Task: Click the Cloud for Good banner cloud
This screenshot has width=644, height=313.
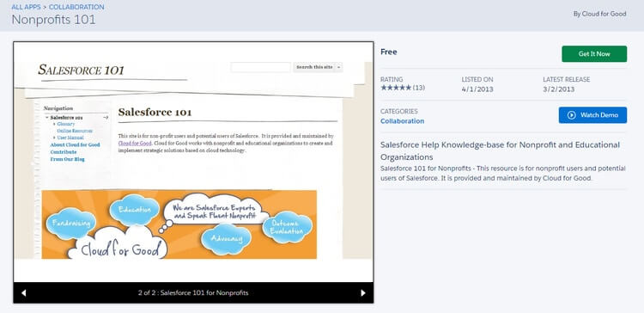Action: [x=119, y=243]
